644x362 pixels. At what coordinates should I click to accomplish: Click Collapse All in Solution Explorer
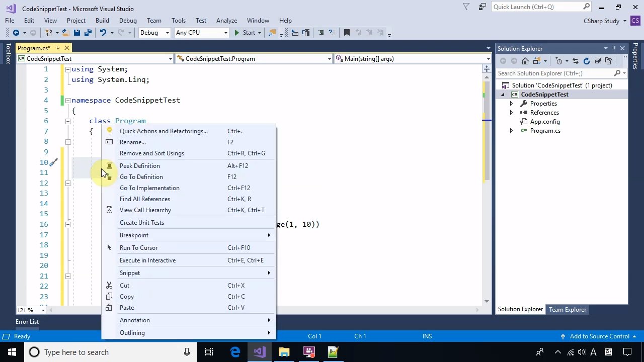click(598, 61)
